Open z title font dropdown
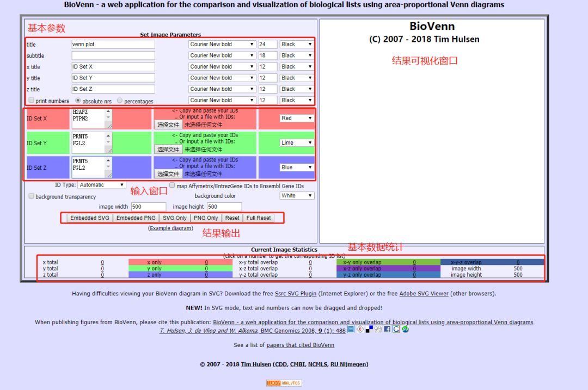 tap(222, 89)
